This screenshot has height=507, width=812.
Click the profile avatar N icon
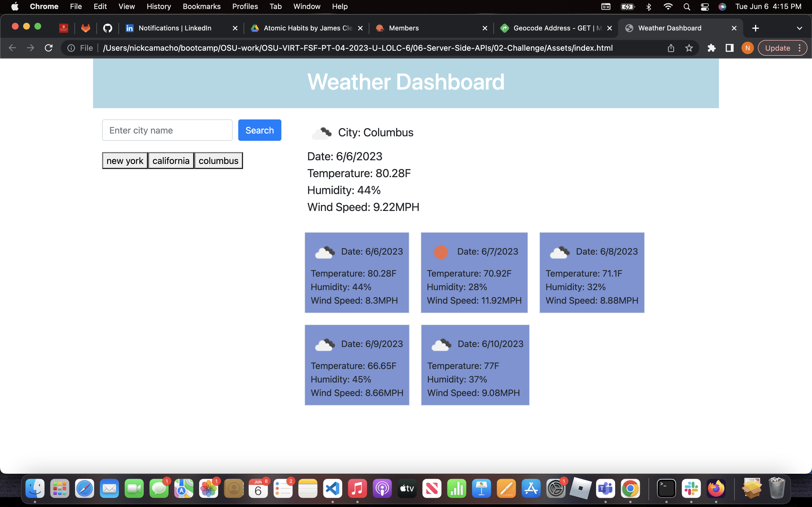(x=747, y=48)
